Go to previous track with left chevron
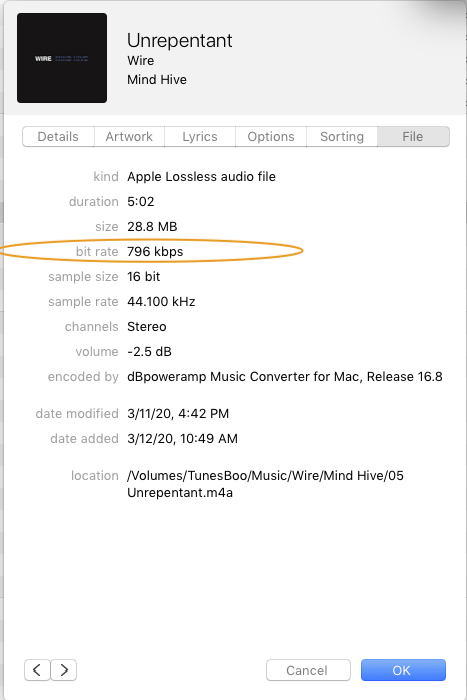Image resolution: width=467 pixels, height=700 pixels. [37, 670]
